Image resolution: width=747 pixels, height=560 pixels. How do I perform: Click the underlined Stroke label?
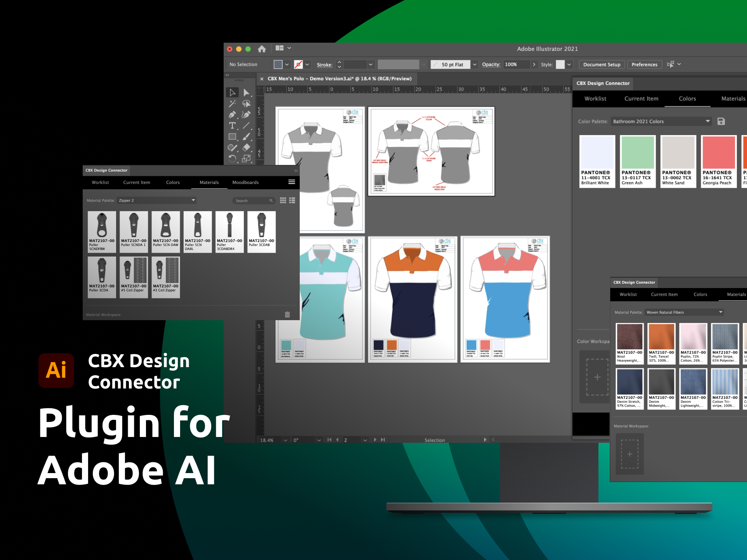click(x=325, y=65)
